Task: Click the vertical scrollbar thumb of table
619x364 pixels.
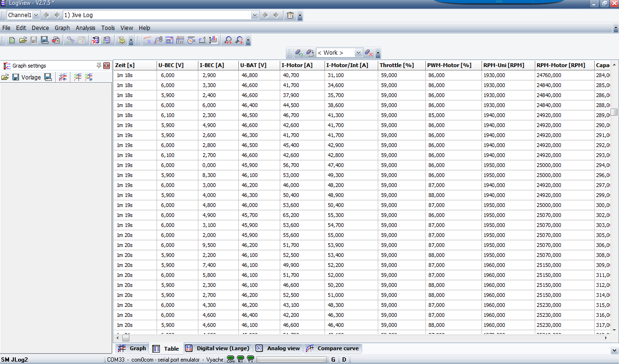Action: coord(614,112)
